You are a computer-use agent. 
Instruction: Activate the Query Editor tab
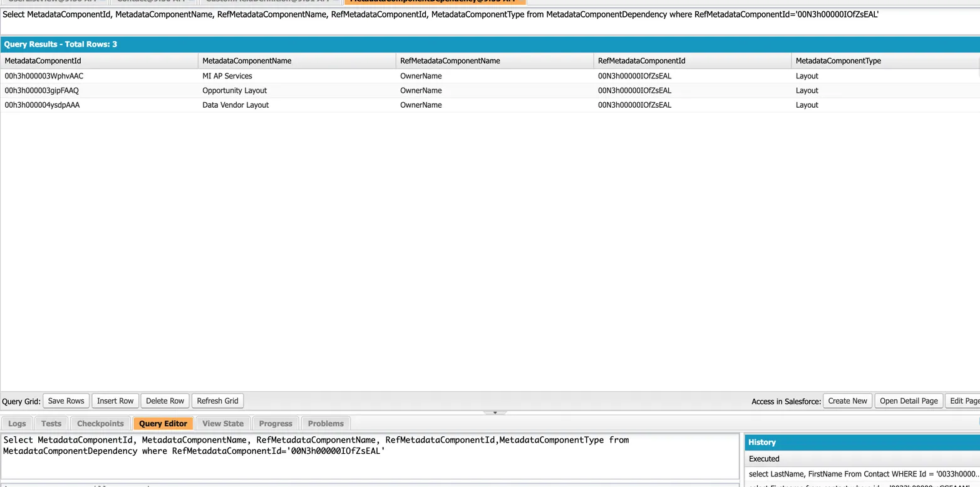click(162, 423)
